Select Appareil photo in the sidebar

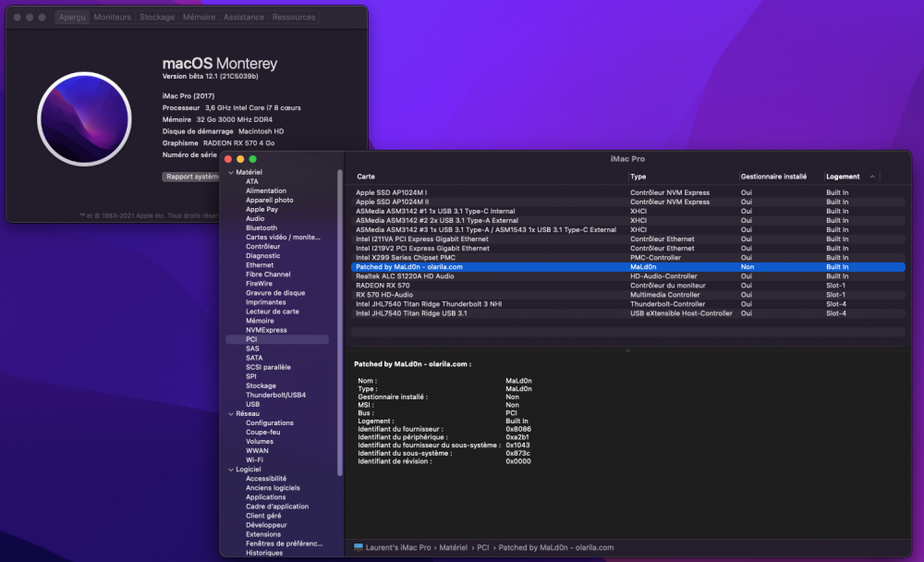pyautogui.click(x=269, y=201)
